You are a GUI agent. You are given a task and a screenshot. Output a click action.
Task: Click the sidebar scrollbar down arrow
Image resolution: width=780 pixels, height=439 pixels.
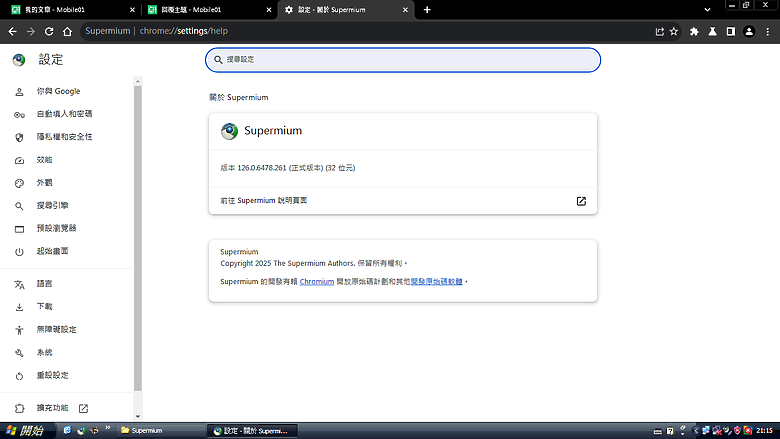tap(138, 417)
